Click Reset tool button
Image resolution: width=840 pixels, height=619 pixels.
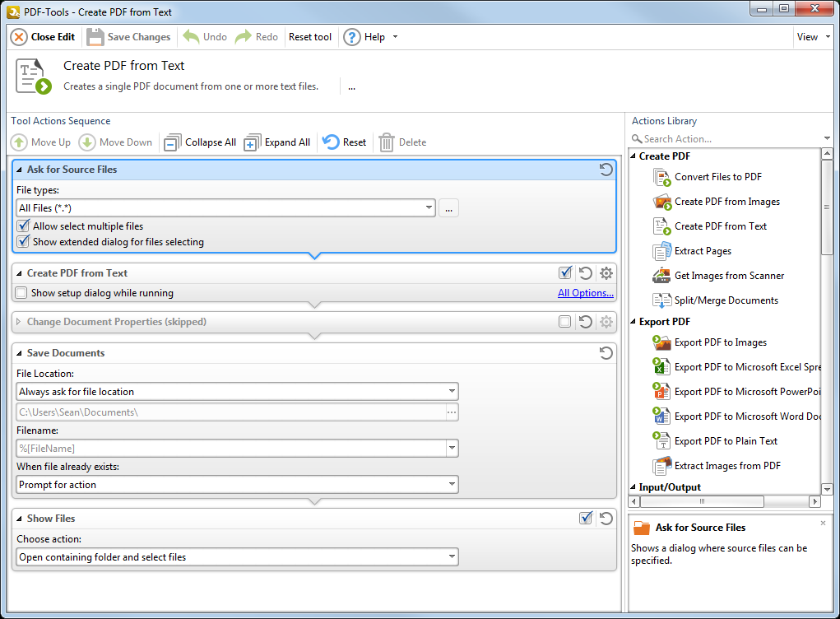pos(309,37)
